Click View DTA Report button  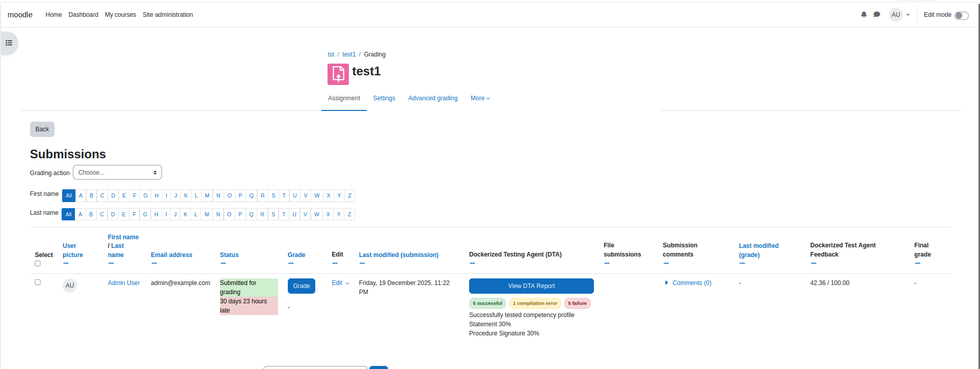(x=531, y=286)
